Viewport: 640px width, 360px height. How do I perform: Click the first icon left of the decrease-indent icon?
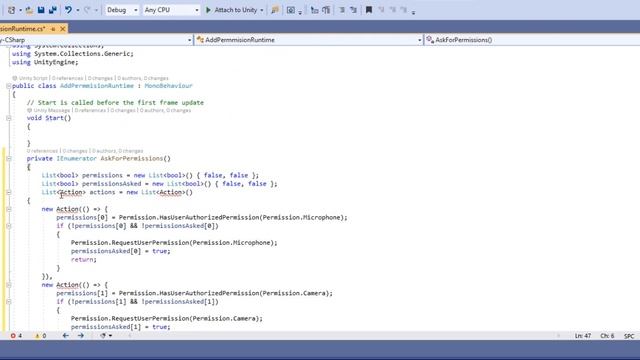(314, 10)
